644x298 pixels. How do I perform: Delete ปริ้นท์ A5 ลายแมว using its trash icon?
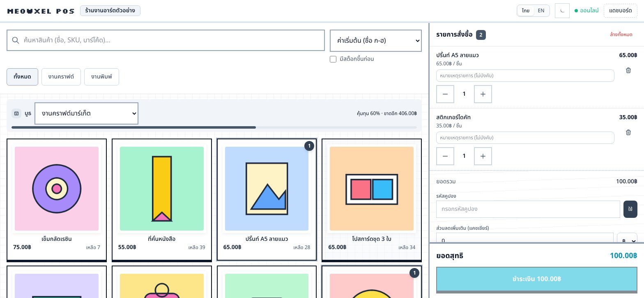[x=628, y=70]
